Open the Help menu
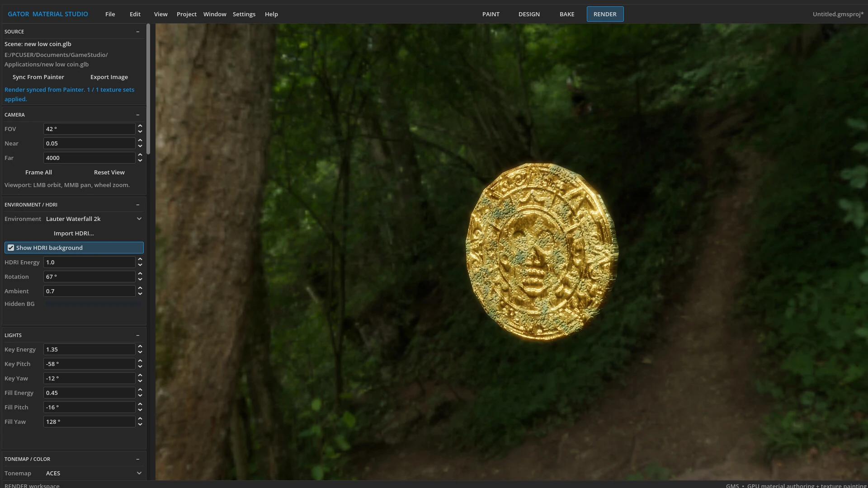 click(x=271, y=14)
